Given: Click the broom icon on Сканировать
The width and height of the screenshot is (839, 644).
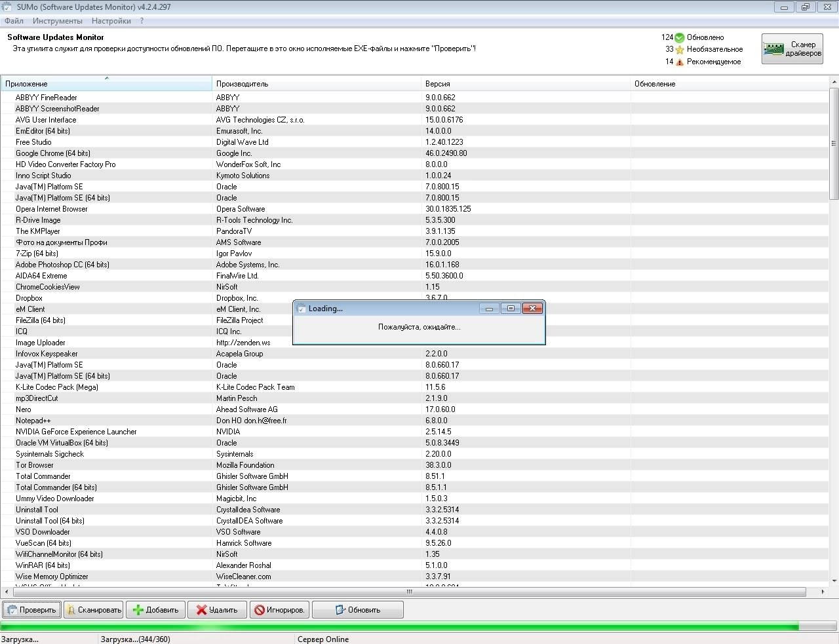Looking at the screenshot, I should [71, 610].
